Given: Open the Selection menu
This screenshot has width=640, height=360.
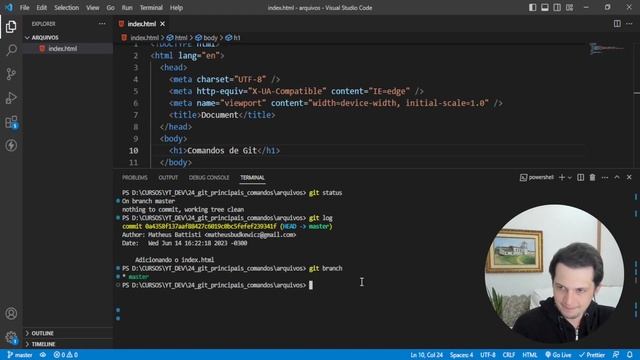Looking at the screenshot, I should 67,8.
